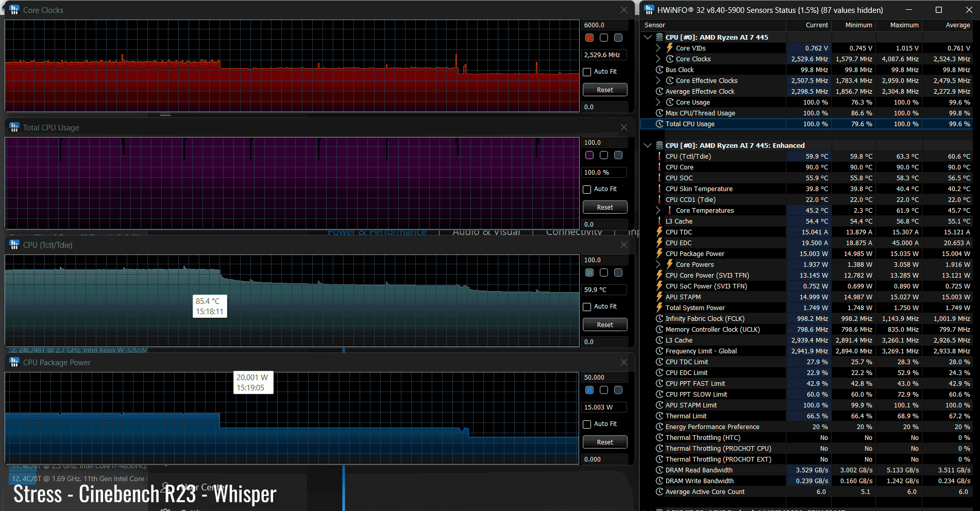Click the Maximum column header
The height and width of the screenshot is (511, 980).
coord(899,25)
